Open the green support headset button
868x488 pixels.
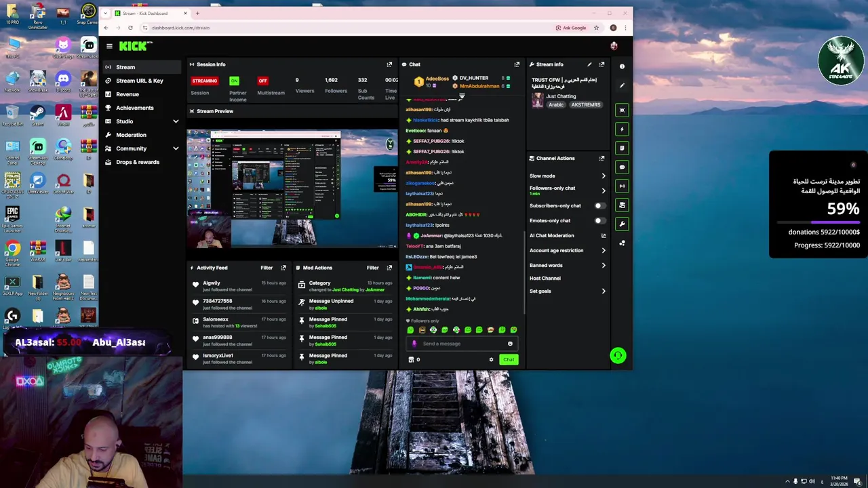618,355
